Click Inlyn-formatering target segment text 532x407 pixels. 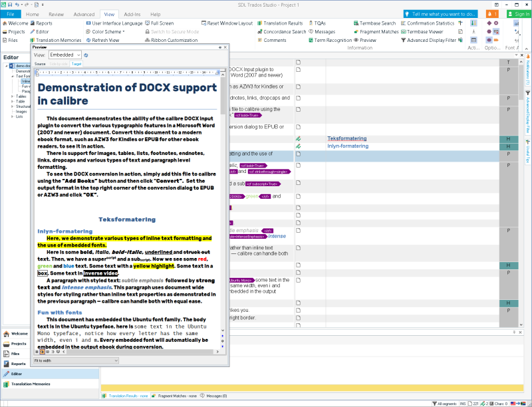[348, 146]
